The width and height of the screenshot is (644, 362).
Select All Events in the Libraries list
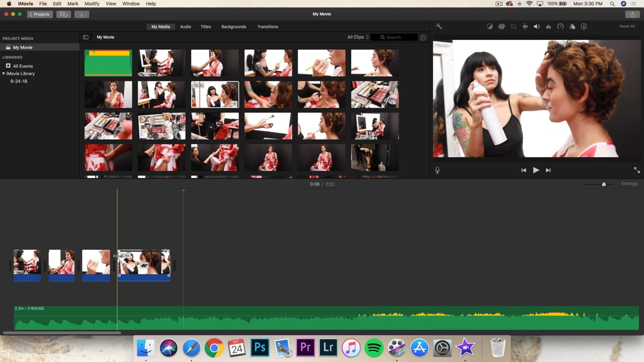23,66
